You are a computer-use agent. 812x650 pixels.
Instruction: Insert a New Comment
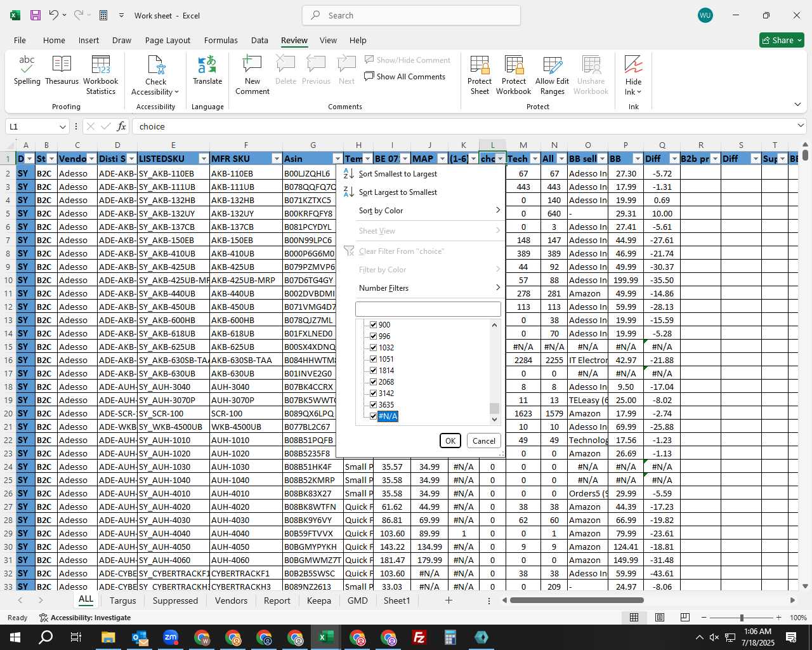tap(252, 75)
